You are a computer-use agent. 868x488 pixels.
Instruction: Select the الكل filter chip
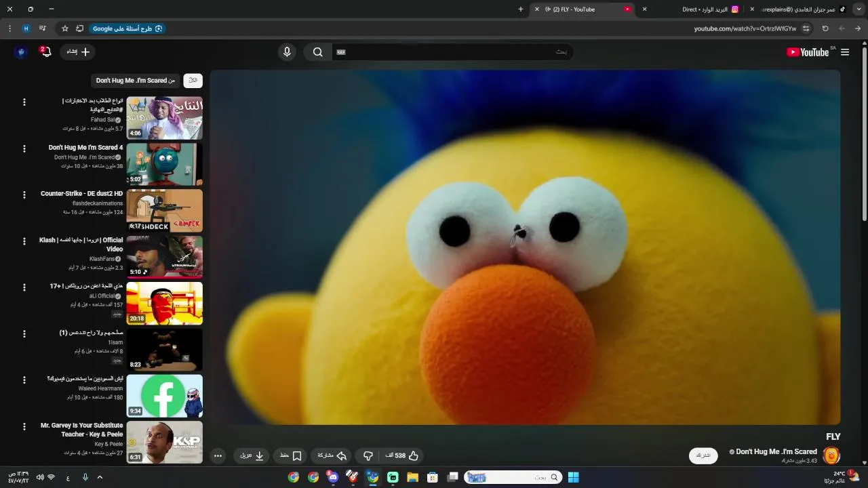(193, 81)
